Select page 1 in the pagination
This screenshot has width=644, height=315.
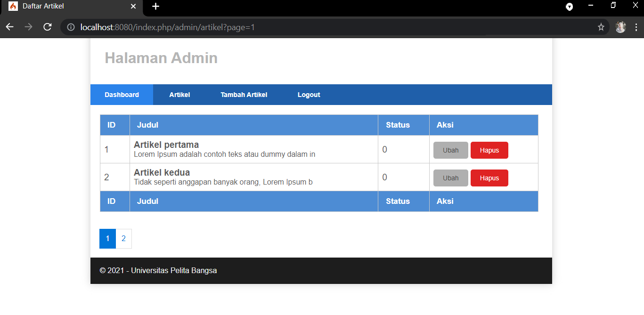107,239
